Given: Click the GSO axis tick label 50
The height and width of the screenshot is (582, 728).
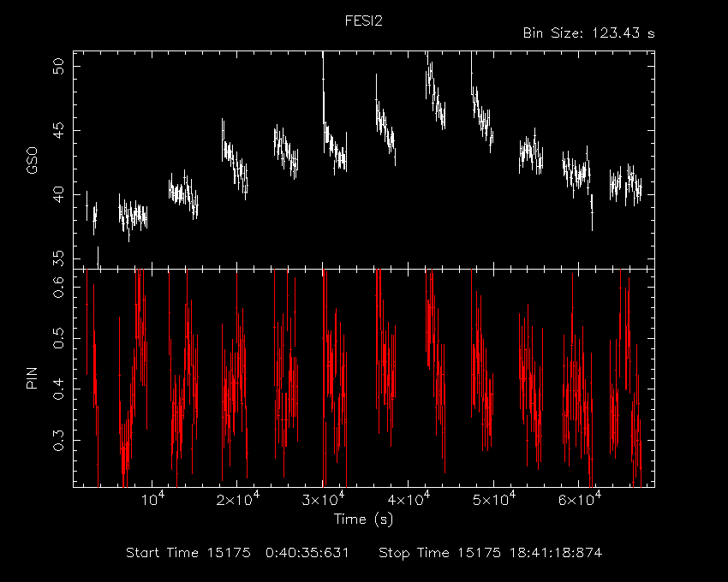Looking at the screenshot, I should [x=59, y=67].
